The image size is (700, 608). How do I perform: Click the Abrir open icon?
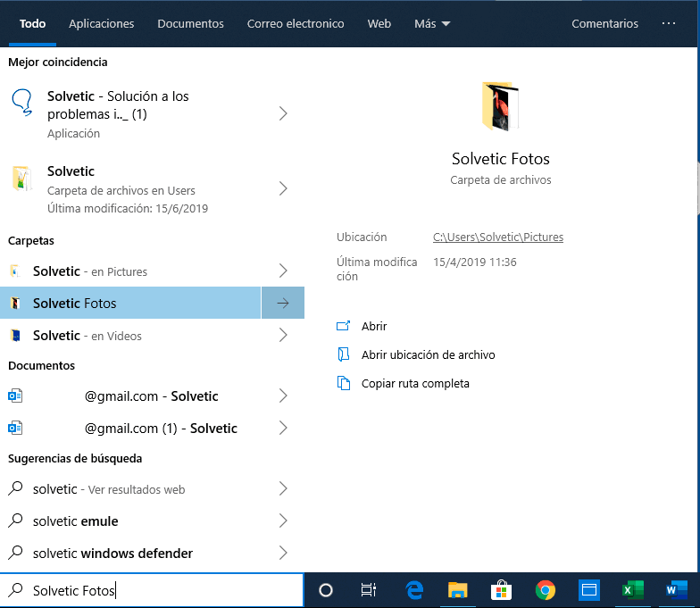(343, 326)
